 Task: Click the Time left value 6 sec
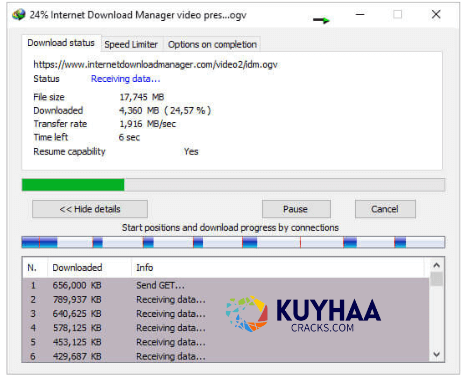point(129,137)
